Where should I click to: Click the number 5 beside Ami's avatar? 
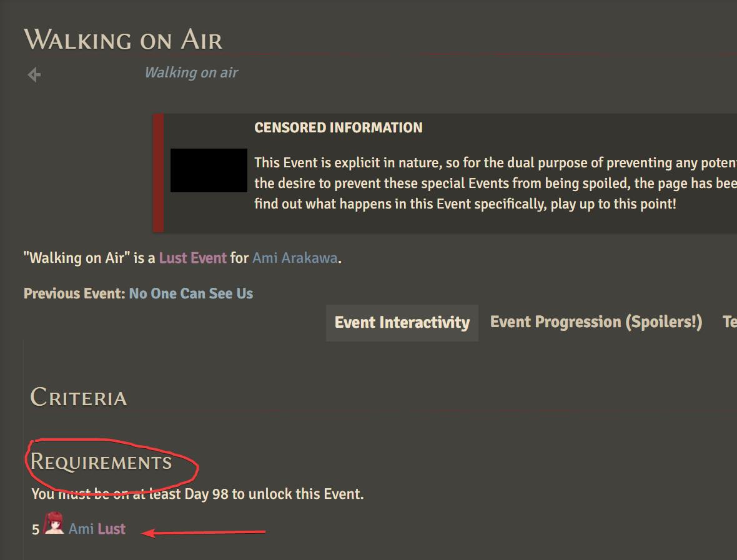[x=36, y=530]
